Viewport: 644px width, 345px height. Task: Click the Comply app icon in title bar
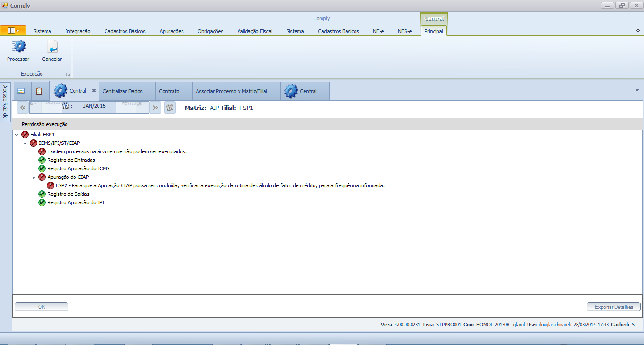pyautogui.click(x=5, y=6)
